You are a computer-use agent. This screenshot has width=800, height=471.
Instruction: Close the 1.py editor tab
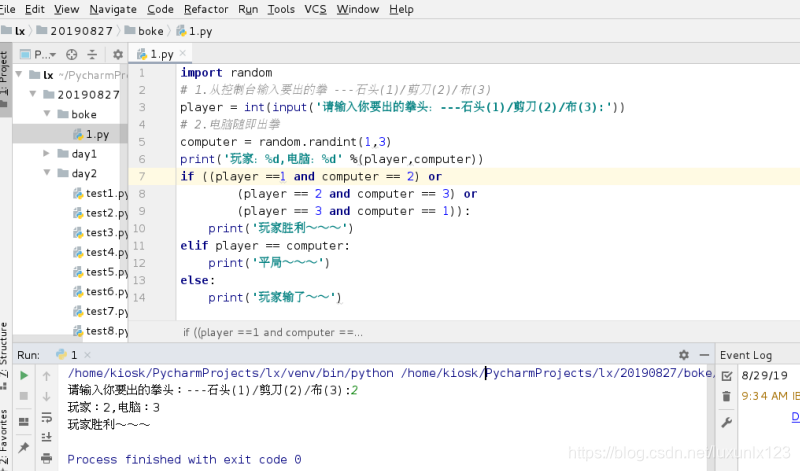pyautogui.click(x=183, y=53)
